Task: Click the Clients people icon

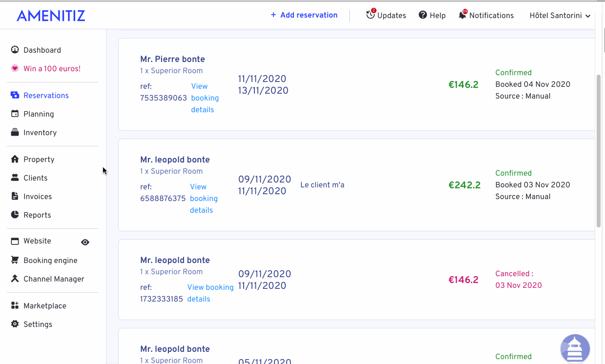Action: coord(15,178)
